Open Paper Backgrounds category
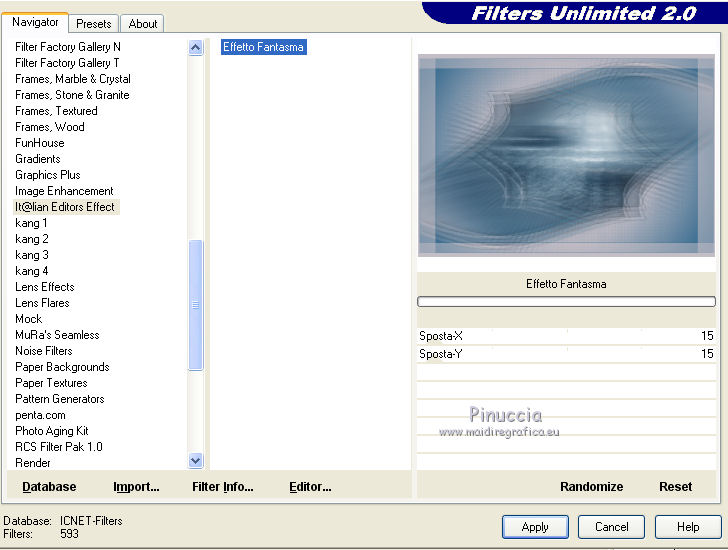Image resolution: width=728 pixels, height=550 pixels. pyautogui.click(x=62, y=367)
